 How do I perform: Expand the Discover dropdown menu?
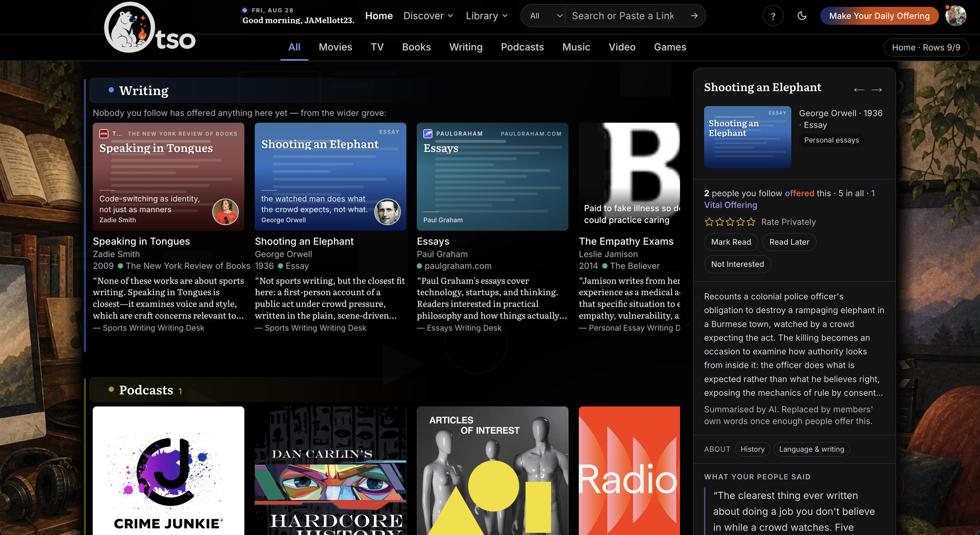tap(428, 16)
